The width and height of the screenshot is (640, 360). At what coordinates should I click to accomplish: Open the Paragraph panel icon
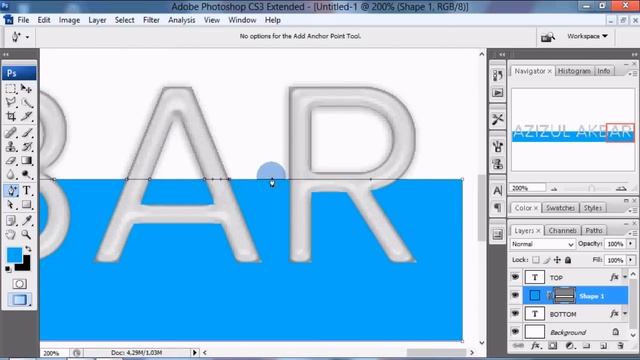click(498, 207)
